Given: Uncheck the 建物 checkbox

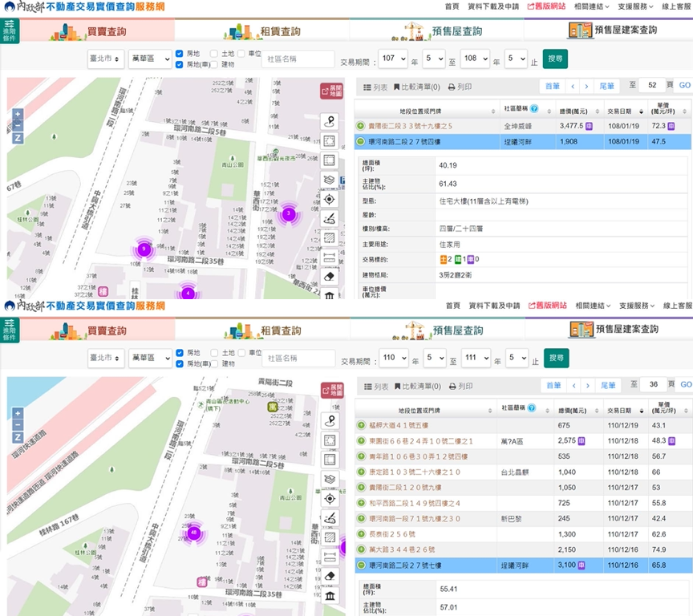Looking at the screenshot, I should point(215,64).
